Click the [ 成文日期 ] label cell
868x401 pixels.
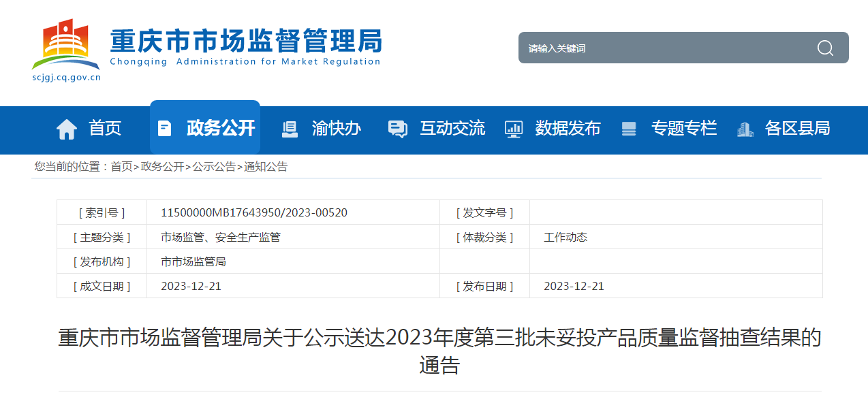click(102, 286)
